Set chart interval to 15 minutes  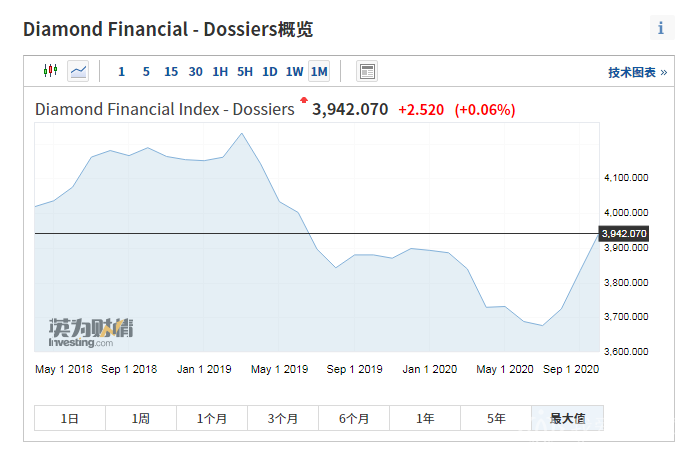[171, 71]
